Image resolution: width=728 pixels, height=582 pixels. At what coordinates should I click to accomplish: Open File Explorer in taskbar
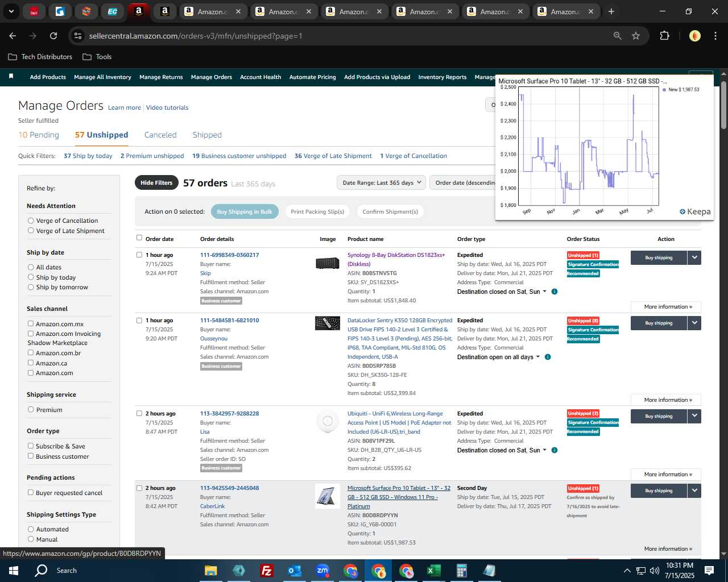[x=211, y=571]
